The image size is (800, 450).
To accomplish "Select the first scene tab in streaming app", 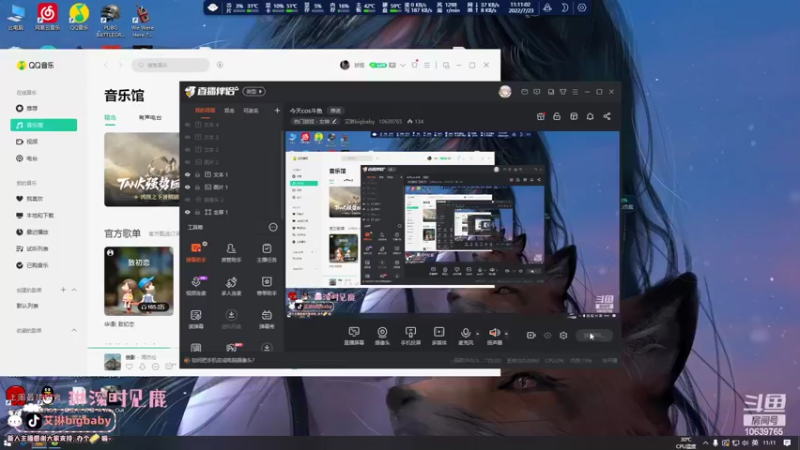I will pyautogui.click(x=205, y=110).
